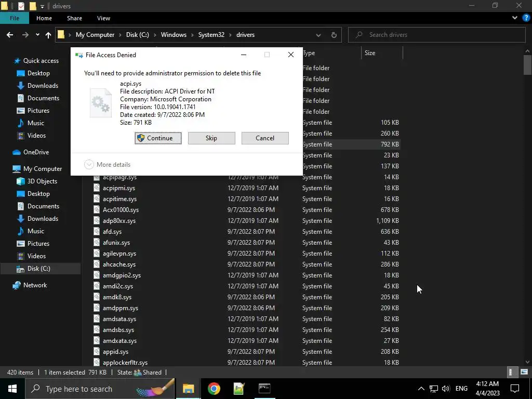Click Continue in File Access Denied dialog
This screenshot has width=532, height=399.
pos(158,138)
